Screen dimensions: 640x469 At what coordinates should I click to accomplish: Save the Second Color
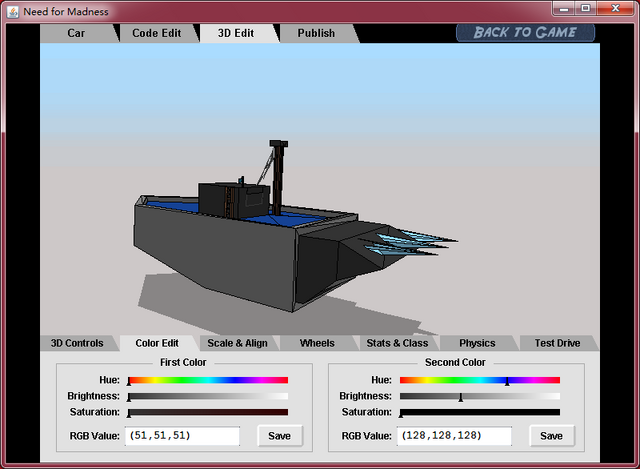pyautogui.click(x=551, y=436)
